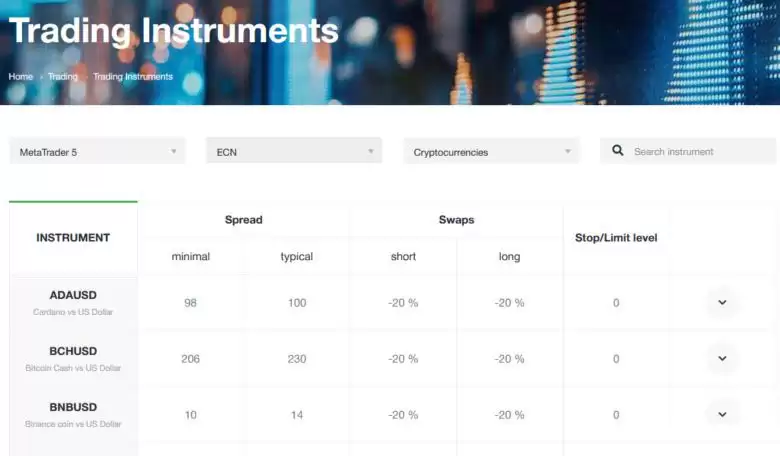Click the search magnifier icon

(617, 151)
